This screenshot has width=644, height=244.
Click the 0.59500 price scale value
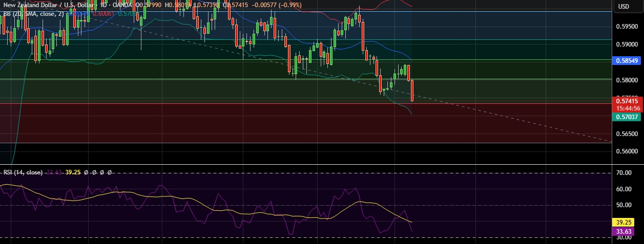(x=626, y=26)
